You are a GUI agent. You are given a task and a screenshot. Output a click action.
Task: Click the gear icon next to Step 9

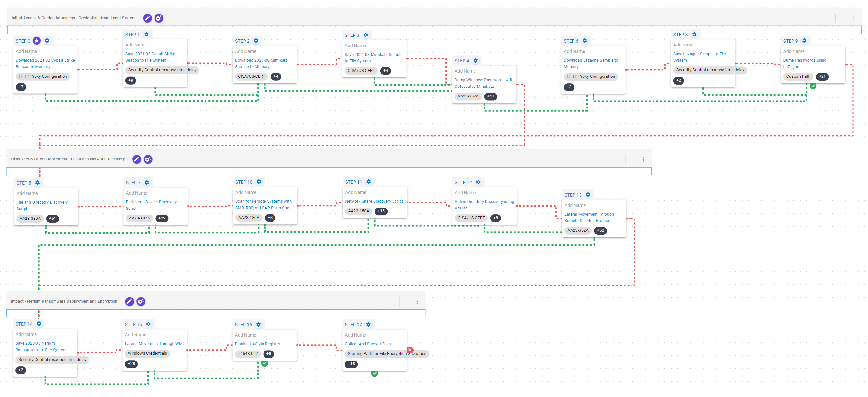tap(804, 41)
